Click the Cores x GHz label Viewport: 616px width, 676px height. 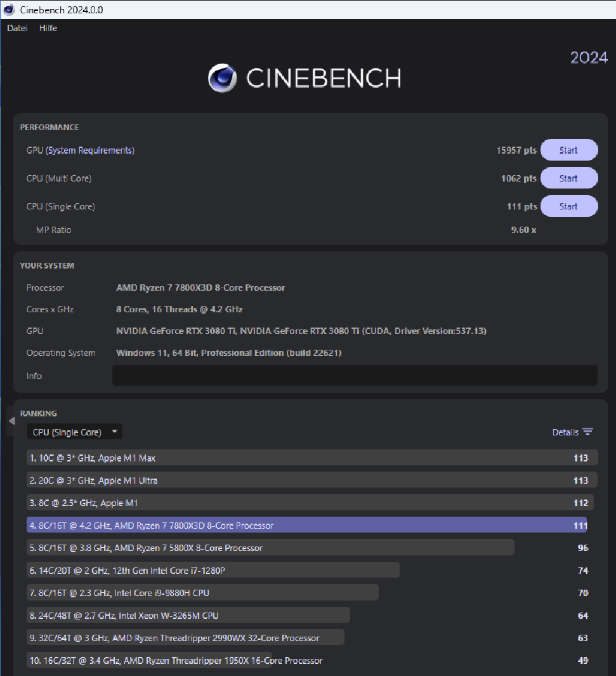50,309
